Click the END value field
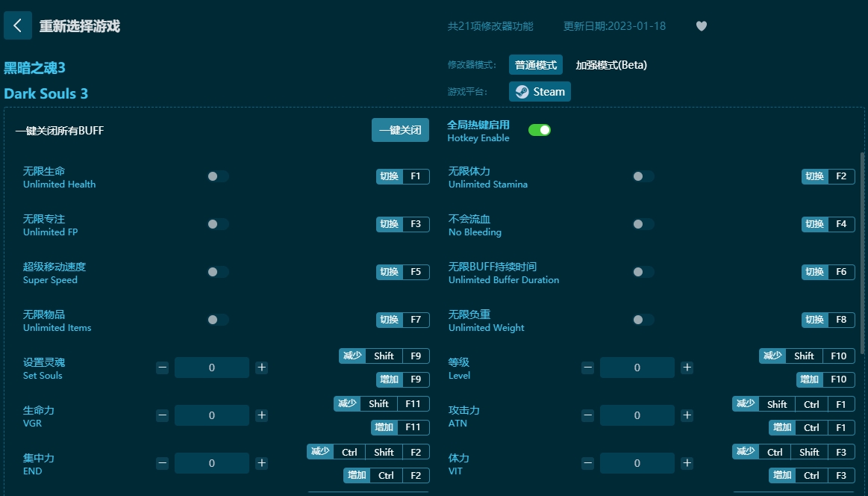 pyautogui.click(x=212, y=463)
